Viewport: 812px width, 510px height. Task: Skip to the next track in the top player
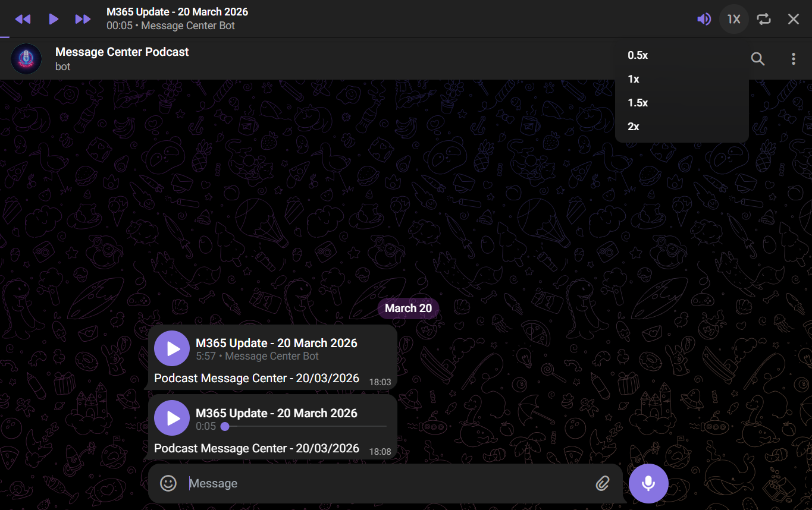pyautogui.click(x=83, y=19)
